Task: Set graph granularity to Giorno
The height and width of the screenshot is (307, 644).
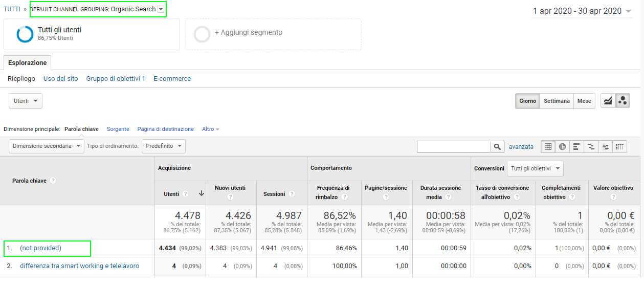Action: pyautogui.click(x=527, y=101)
